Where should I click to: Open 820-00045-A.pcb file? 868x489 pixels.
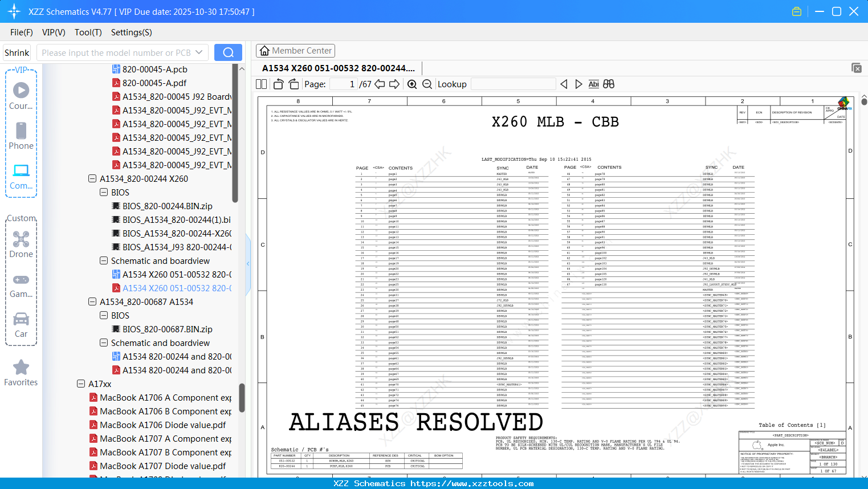[149, 70]
